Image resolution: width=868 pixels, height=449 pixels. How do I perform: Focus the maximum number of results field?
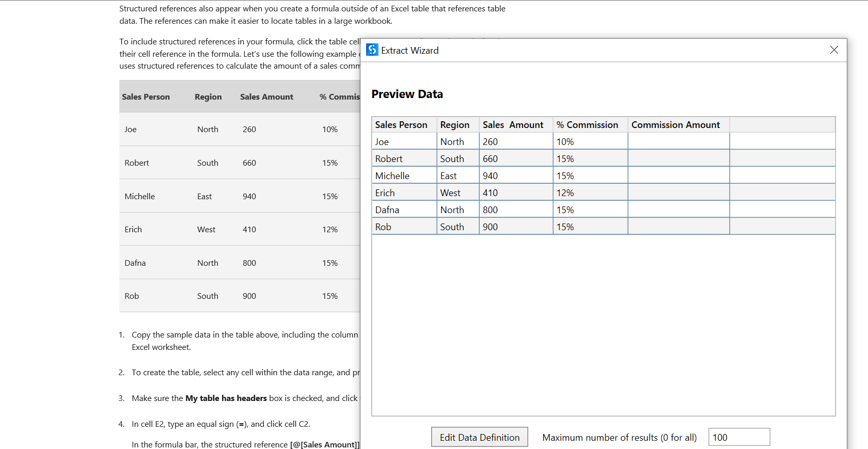coord(738,437)
